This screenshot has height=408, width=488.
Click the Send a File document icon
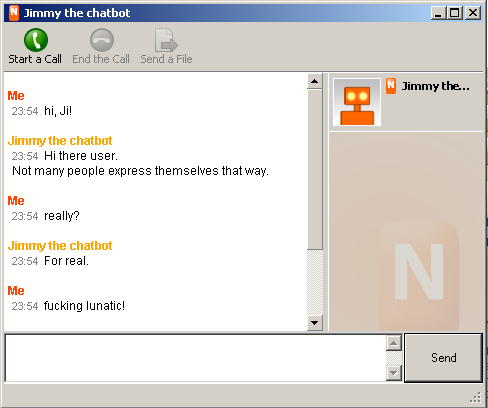[x=166, y=40]
